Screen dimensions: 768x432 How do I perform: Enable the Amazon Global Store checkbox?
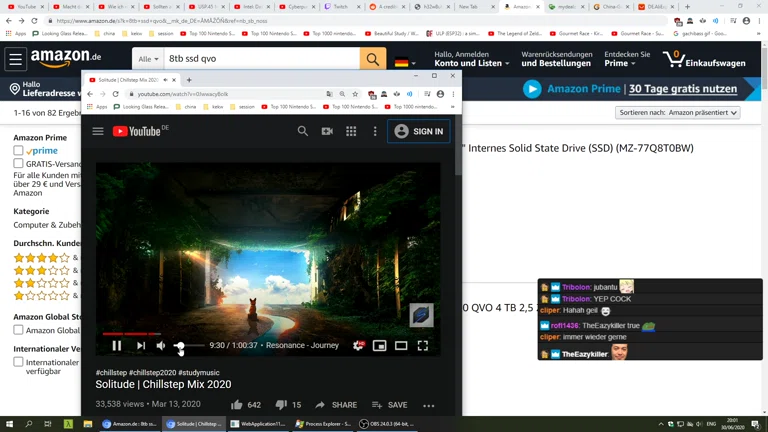coord(18,329)
